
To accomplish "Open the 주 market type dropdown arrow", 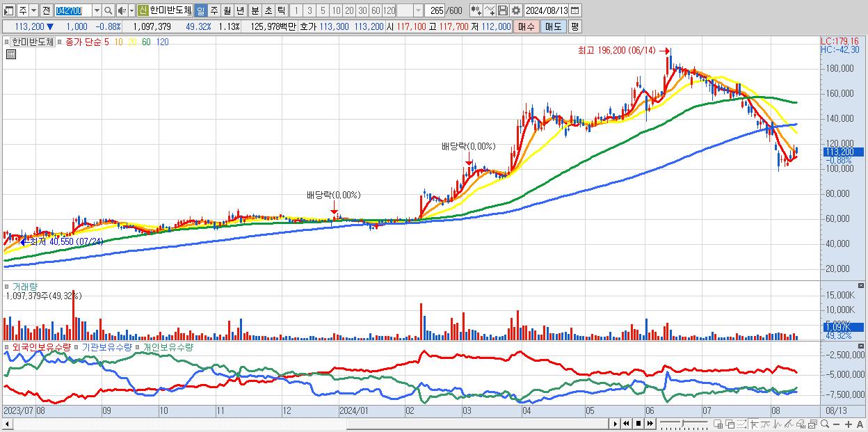I will coord(33,10).
